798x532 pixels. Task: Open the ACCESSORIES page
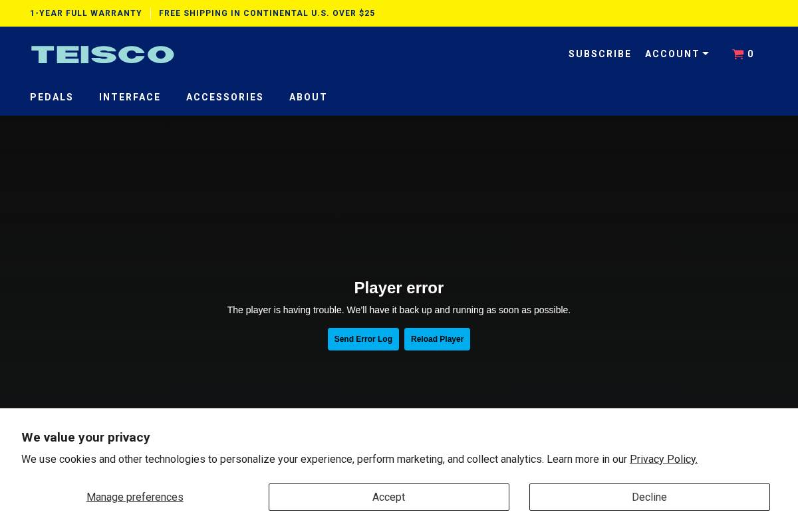[225, 97]
